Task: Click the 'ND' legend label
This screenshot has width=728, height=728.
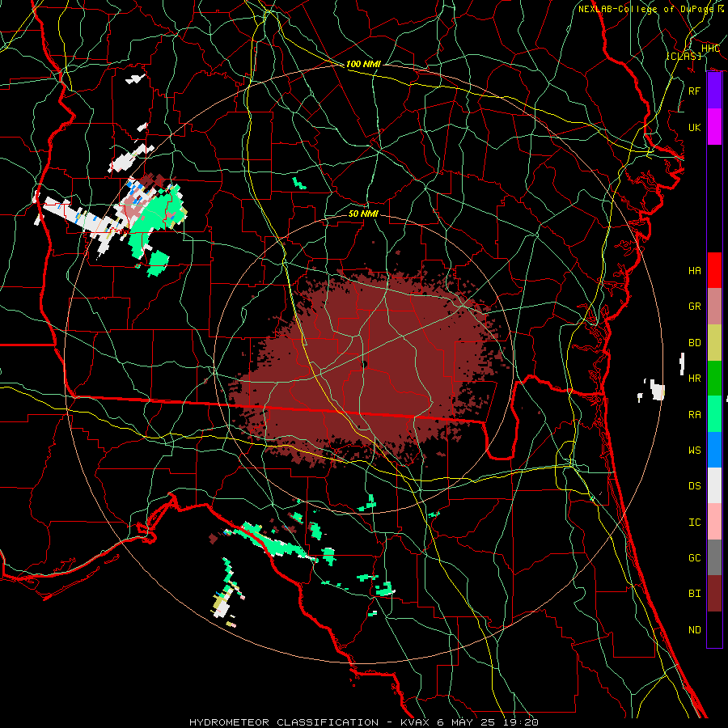Action: coord(695,630)
